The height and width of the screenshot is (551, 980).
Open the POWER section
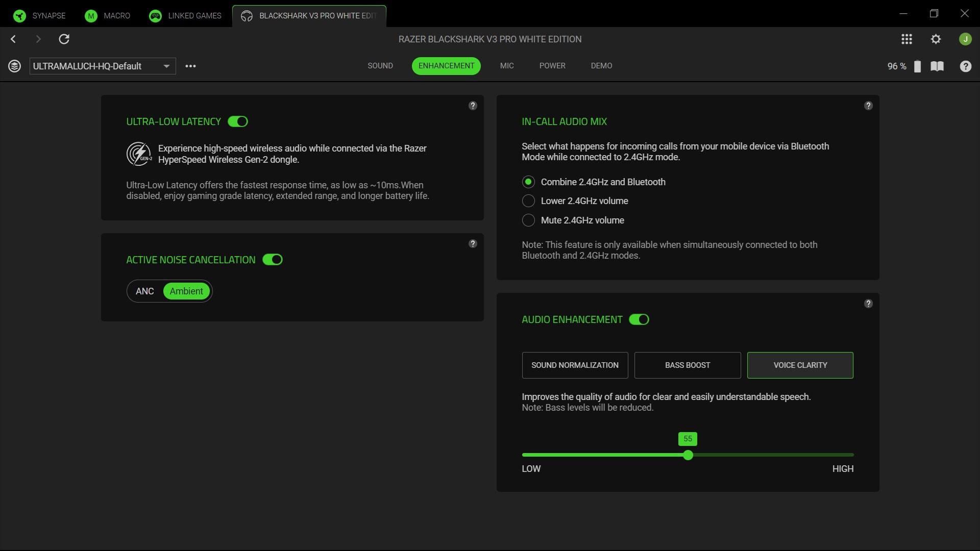tap(552, 66)
